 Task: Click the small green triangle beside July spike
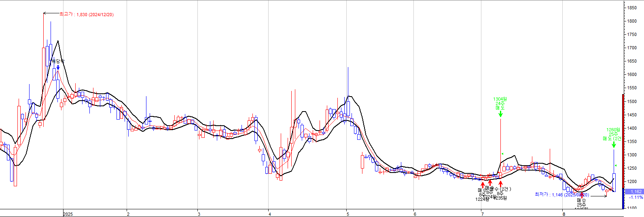tap(502, 154)
